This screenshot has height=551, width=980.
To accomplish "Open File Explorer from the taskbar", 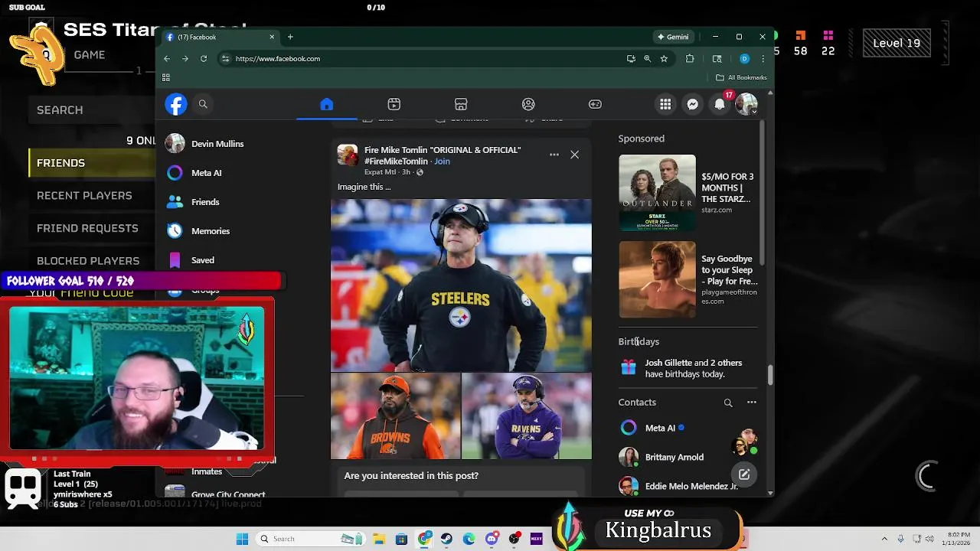I will [380, 539].
